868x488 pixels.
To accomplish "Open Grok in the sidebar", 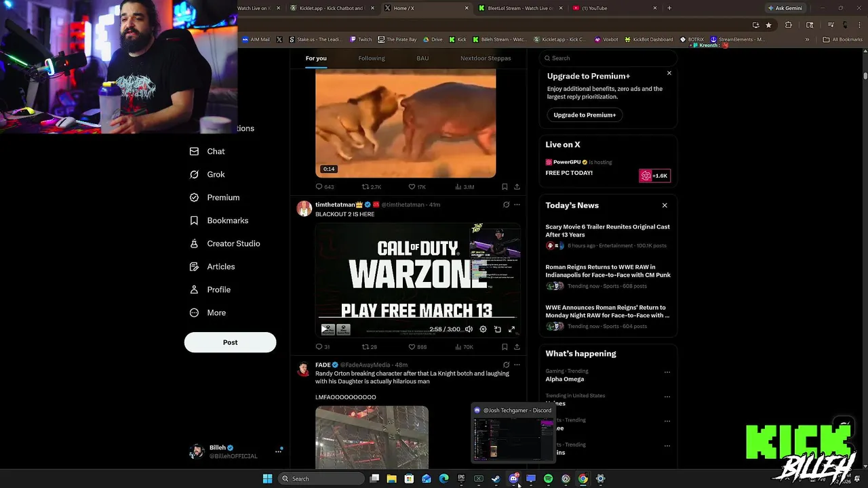I will 207,174.
